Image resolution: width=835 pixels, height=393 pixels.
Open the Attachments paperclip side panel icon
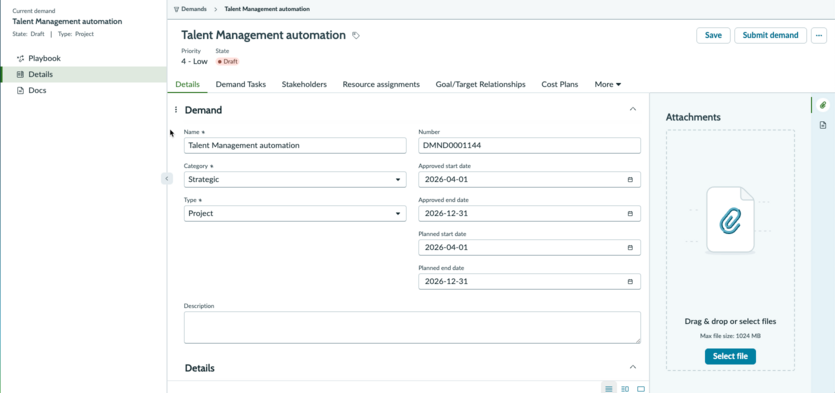tap(823, 105)
